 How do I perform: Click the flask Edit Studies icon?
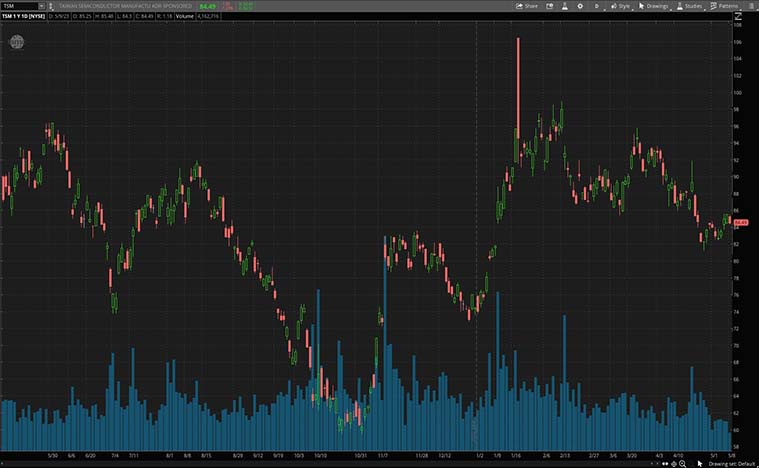[564, 6]
